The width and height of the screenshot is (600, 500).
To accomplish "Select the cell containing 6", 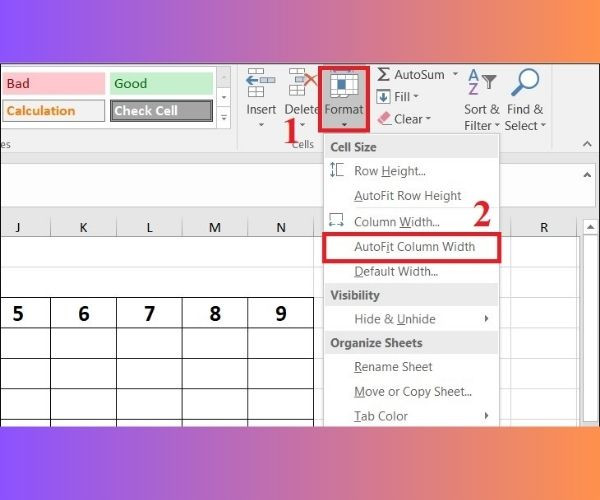I will point(83,313).
